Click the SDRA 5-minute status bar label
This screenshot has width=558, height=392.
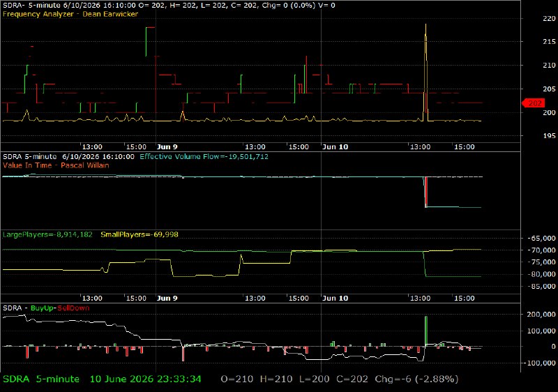(41, 379)
